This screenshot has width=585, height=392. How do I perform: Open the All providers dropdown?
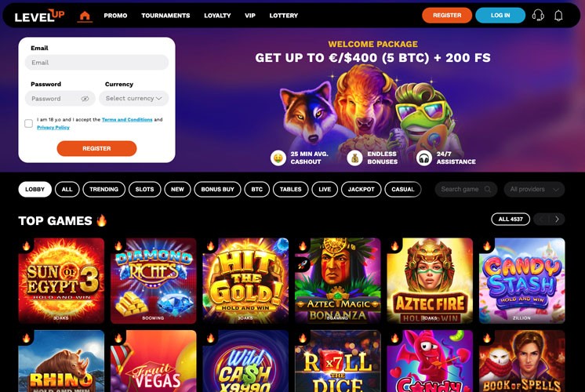(534, 189)
